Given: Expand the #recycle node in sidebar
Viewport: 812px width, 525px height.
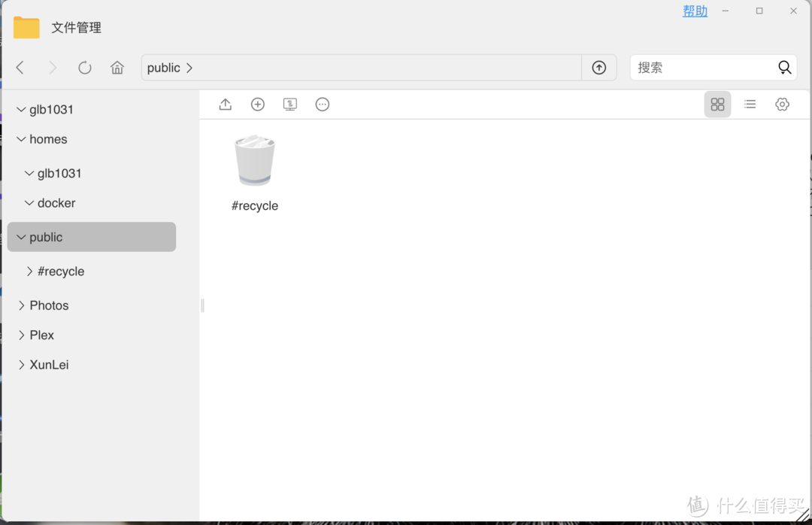Looking at the screenshot, I should pos(29,272).
